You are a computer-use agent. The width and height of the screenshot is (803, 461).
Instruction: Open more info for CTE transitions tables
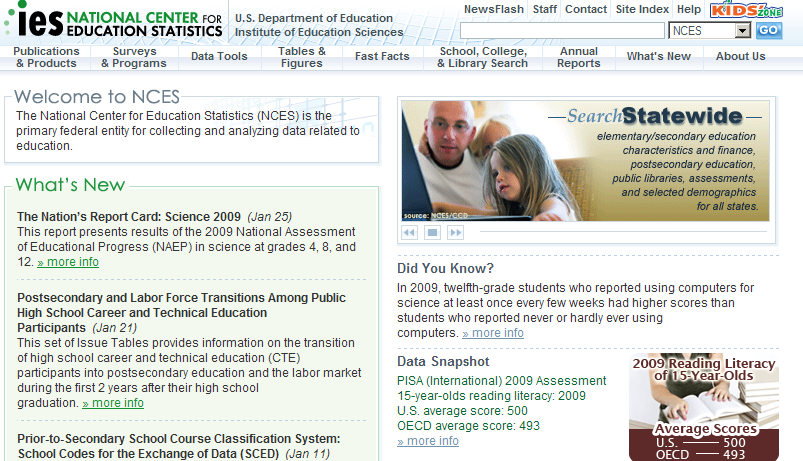[x=113, y=403]
